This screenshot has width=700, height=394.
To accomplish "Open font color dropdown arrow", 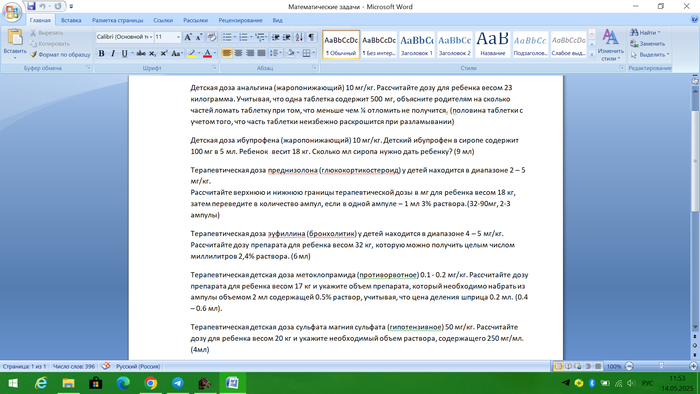I will pyautogui.click(x=215, y=54).
